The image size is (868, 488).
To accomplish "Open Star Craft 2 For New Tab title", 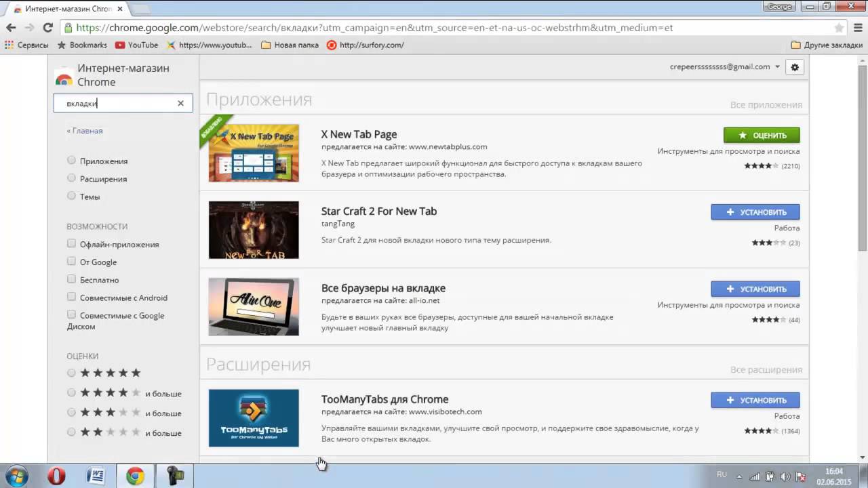I will (x=379, y=211).
